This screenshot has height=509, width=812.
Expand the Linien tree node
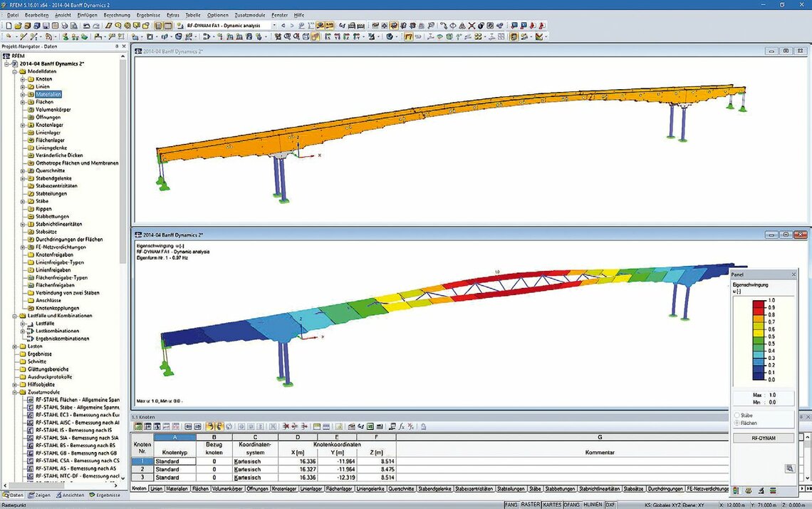coord(23,87)
